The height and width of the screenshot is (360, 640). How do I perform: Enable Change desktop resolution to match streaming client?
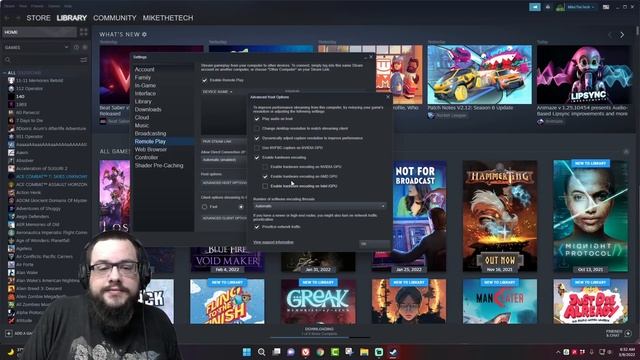257,129
